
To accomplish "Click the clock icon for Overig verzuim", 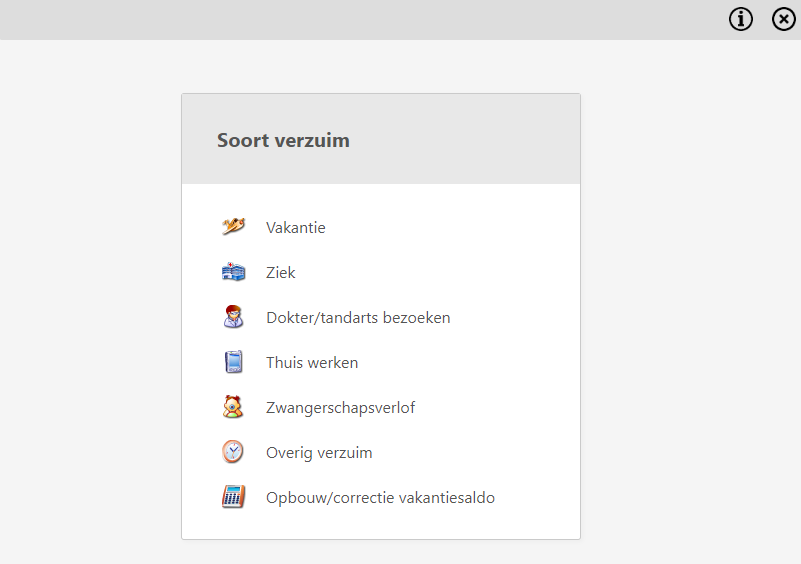I will pos(233,452).
